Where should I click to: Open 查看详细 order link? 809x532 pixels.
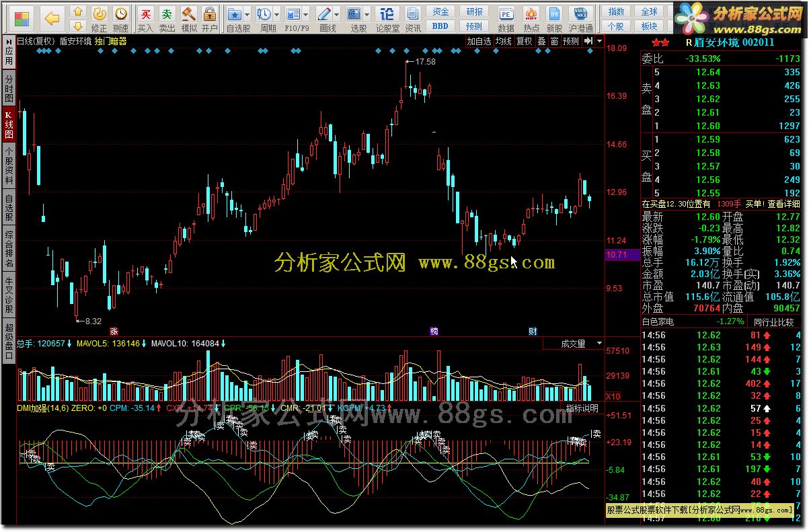tap(783, 204)
